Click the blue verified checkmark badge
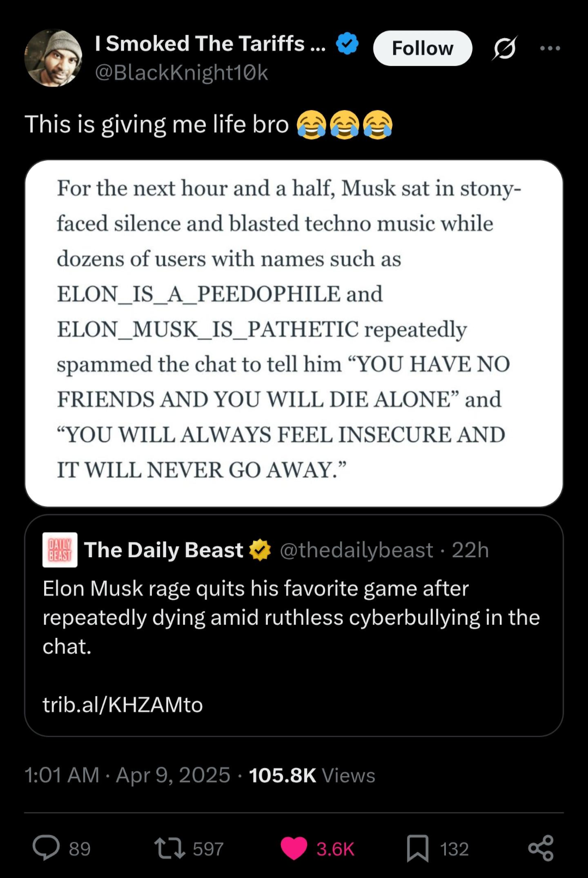Screen dimensions: 588x878 [347, 44]
